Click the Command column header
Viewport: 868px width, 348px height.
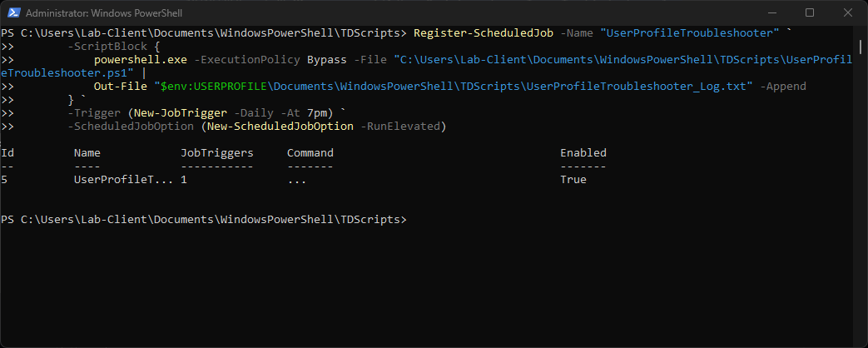[310, 153]
